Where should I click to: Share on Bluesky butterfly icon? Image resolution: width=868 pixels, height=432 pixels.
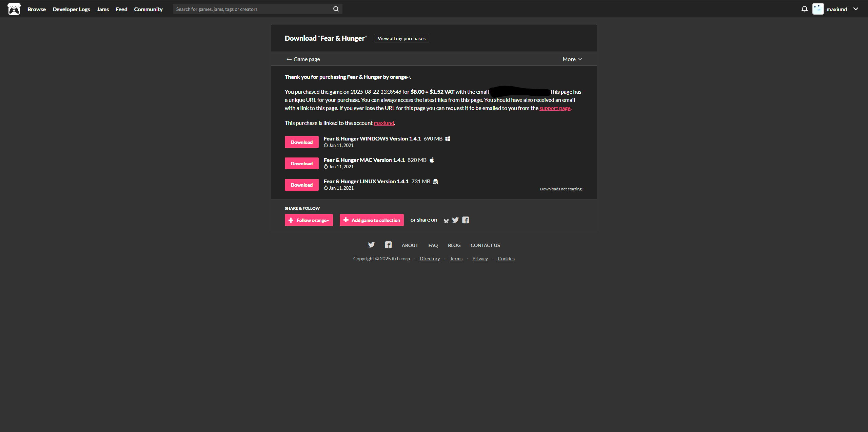click(x=446, y=220)
